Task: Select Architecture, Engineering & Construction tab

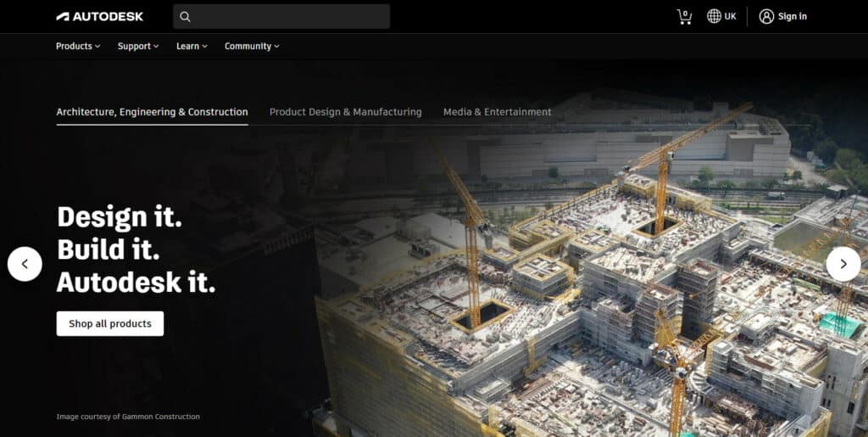Action: pos(152,112)
